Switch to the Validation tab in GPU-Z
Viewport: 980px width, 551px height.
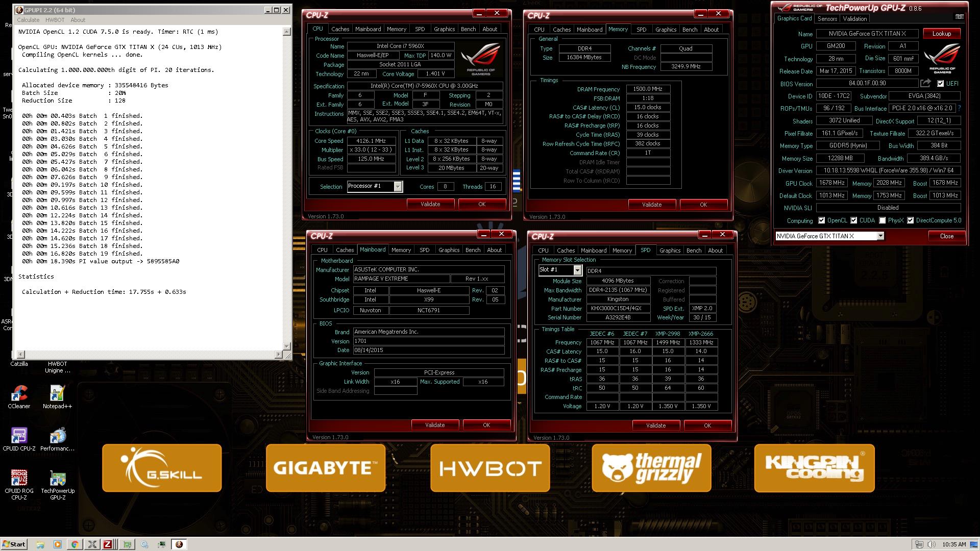[x=854, y=19]
